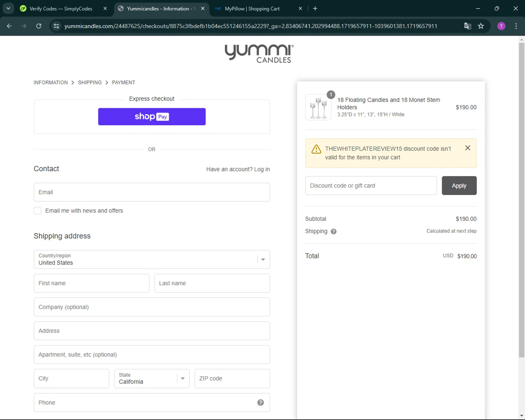Focus the Last name field
The width and height of the screenshot is (525, 420).
pyautogui.click(x=212, y=283)
